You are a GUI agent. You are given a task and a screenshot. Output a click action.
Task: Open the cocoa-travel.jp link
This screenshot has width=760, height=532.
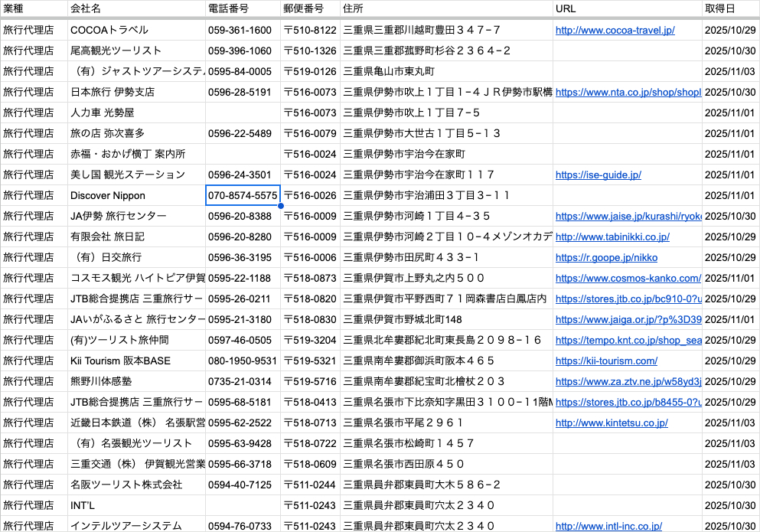point(615,30)
